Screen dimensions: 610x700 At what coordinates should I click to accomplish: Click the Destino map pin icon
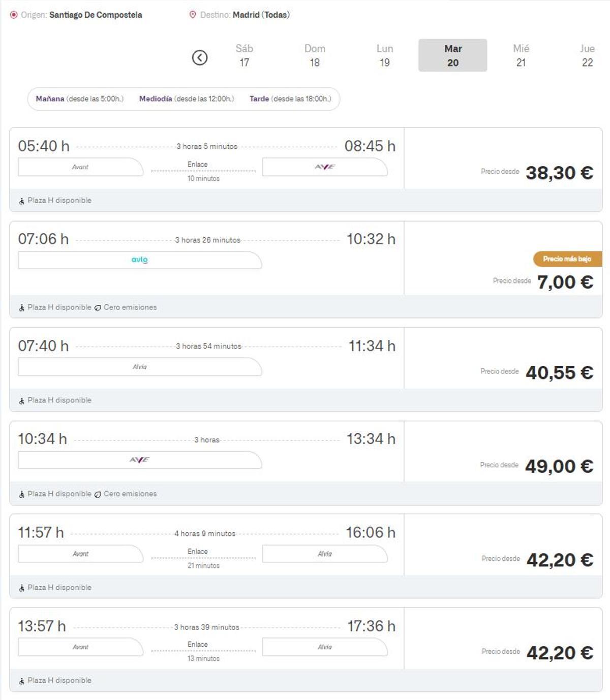click(194, 15)
